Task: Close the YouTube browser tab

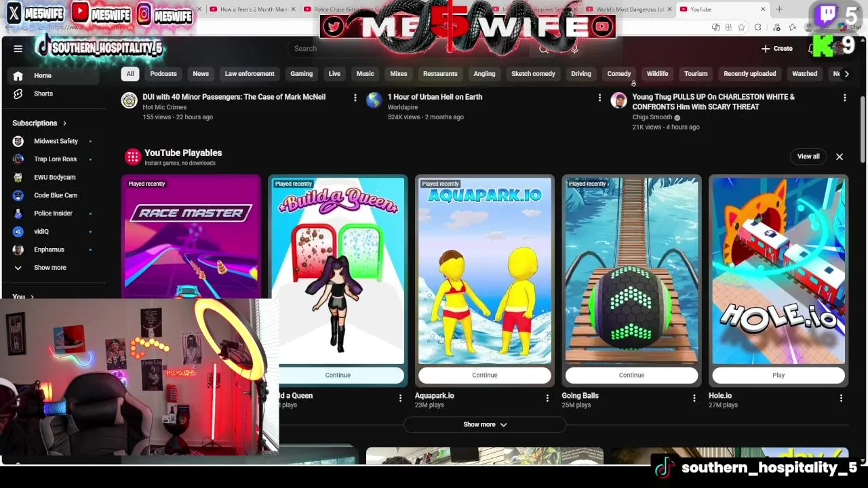Action: tap(763, 9)
